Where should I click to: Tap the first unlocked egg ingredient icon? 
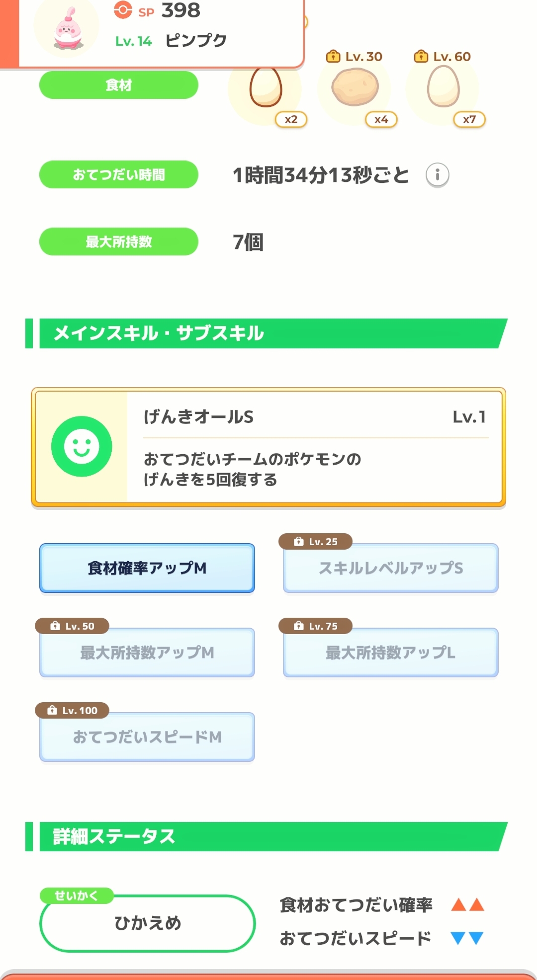pos(266,87)
